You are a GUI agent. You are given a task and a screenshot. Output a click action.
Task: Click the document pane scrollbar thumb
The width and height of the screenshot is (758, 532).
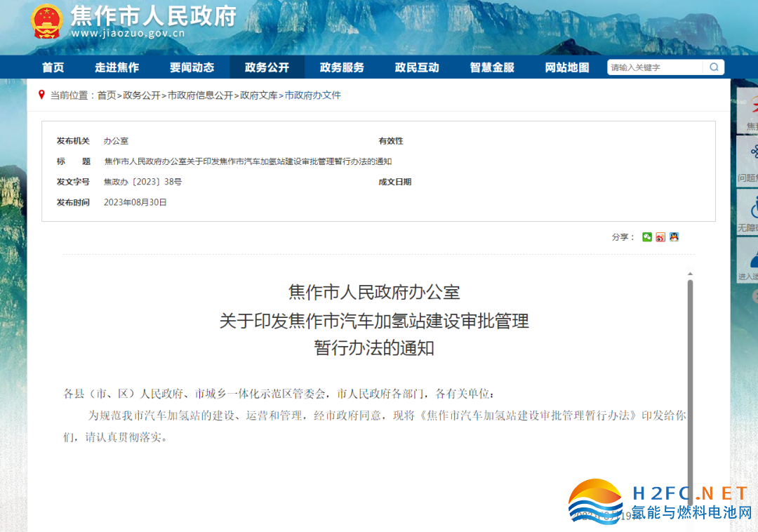coord(690,379)
